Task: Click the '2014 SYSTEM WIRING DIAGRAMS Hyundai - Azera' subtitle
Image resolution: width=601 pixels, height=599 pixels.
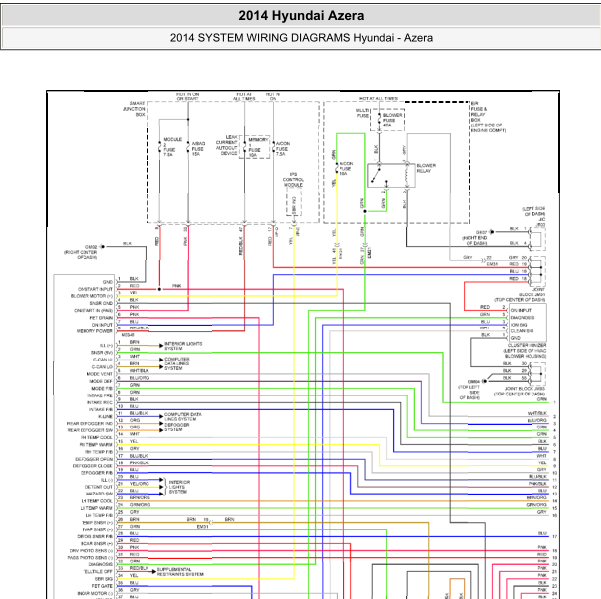Action: 301,38
